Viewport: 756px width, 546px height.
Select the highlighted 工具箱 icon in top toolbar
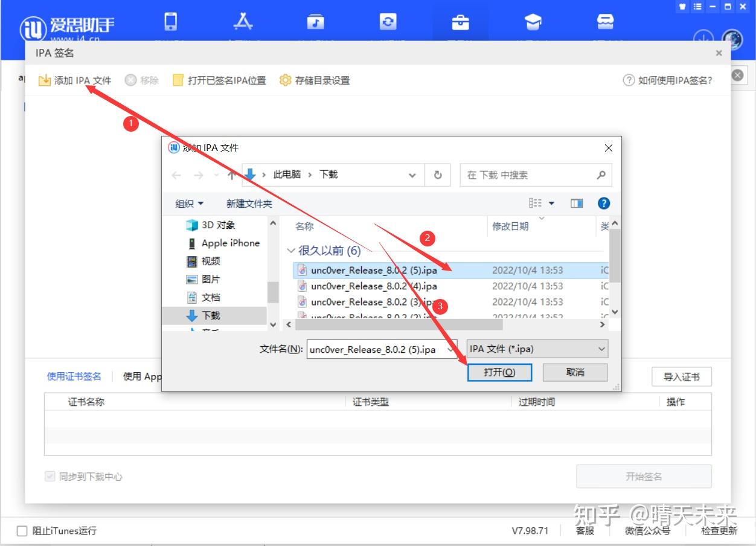(461, 22)
